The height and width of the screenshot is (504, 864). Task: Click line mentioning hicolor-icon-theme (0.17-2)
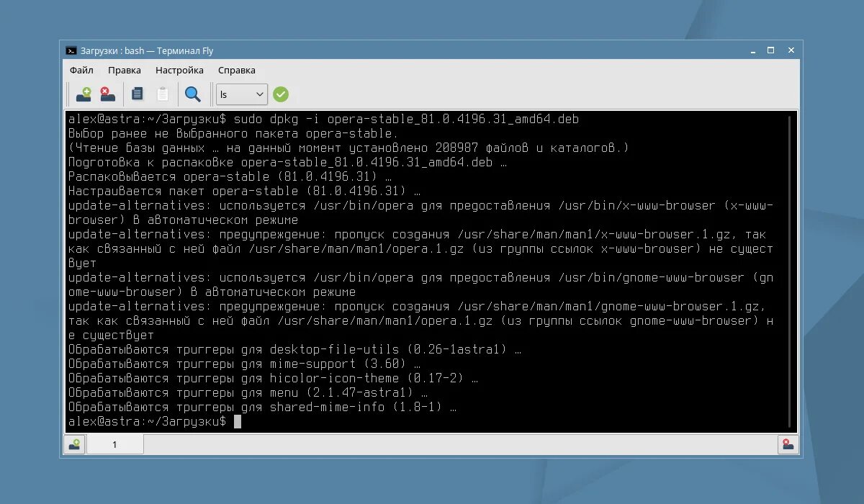(274, 378)
